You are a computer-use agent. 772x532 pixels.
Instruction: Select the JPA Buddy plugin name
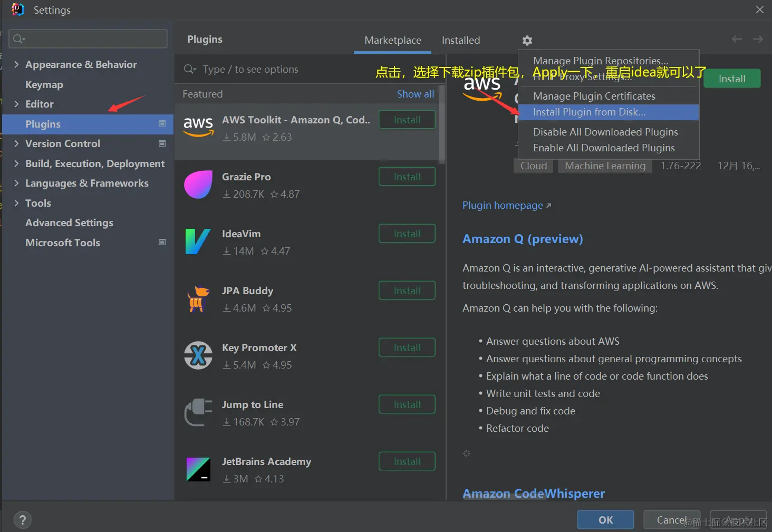pyautogui.click(x=247, y=291)
